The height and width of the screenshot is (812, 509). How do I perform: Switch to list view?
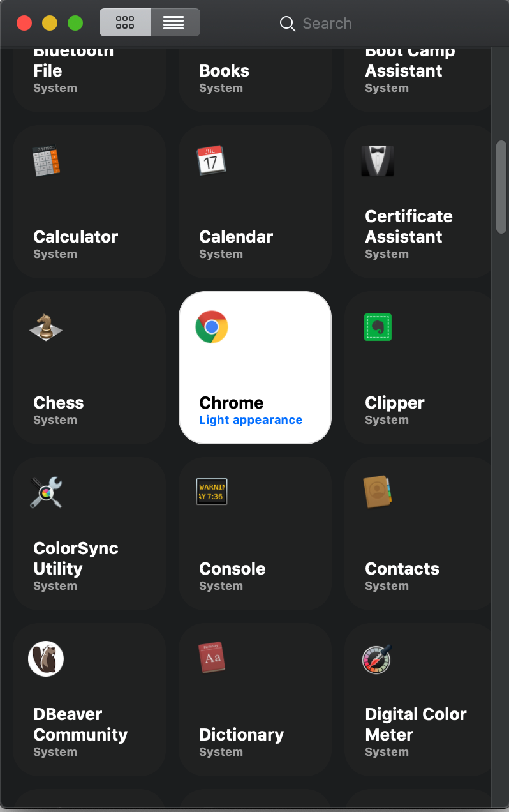click(x=175, y=22)
